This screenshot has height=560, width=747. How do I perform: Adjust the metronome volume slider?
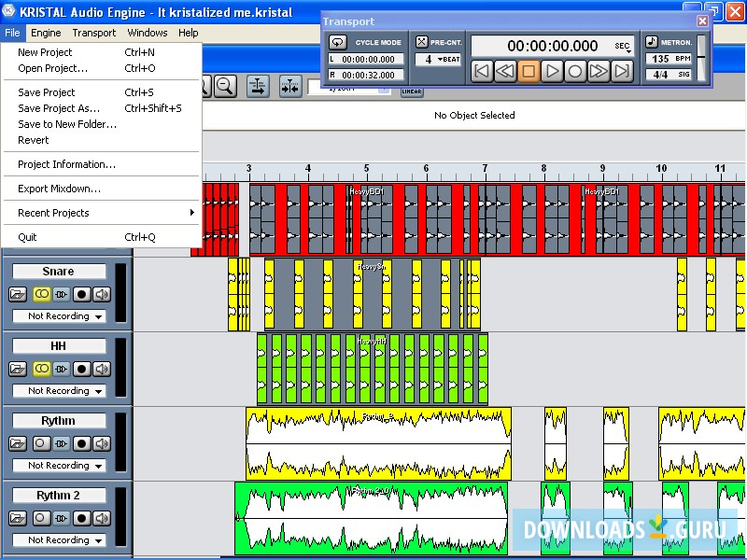[x=701, y=56]
